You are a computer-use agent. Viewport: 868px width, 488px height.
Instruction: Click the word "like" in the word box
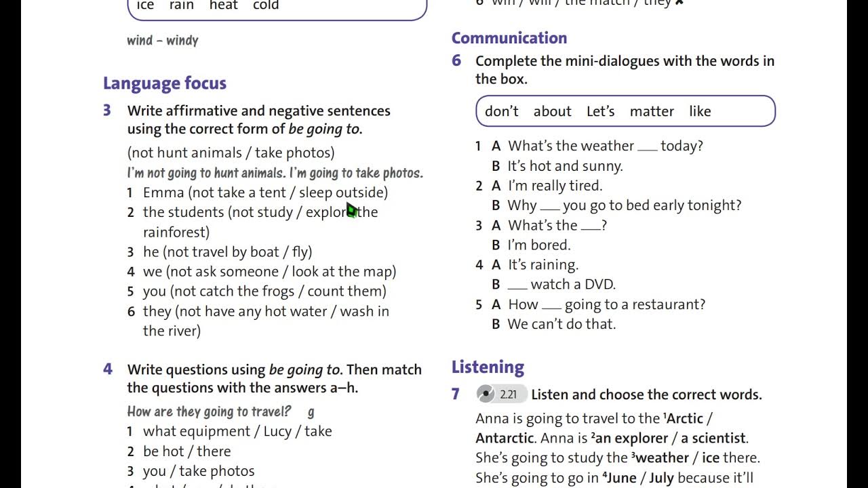click(700, 111)
